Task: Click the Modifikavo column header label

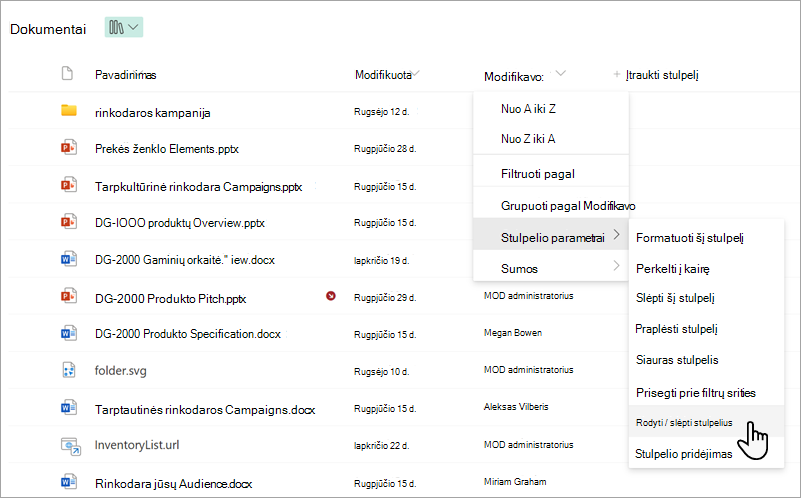Action: coord(513,77)
